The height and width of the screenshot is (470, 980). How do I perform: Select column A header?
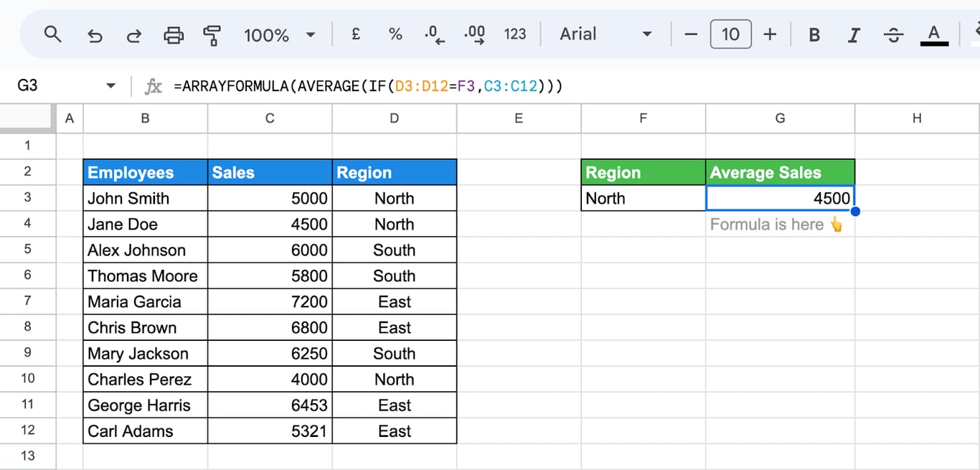point(70,118)
